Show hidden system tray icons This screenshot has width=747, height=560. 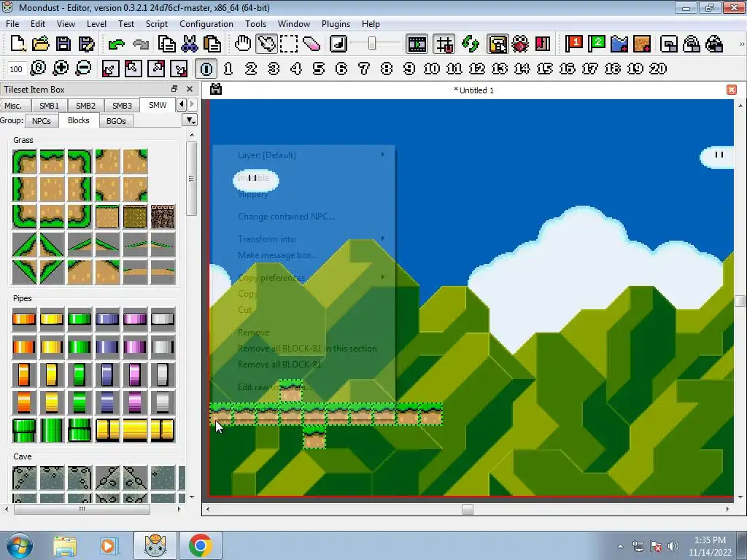pos(620,546)
